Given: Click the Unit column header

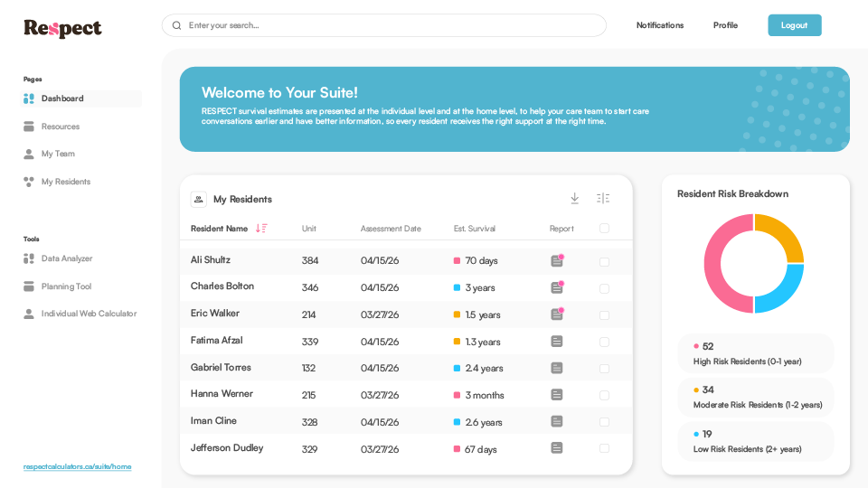Looking at the screenshot, I should [x=309, y=229].
